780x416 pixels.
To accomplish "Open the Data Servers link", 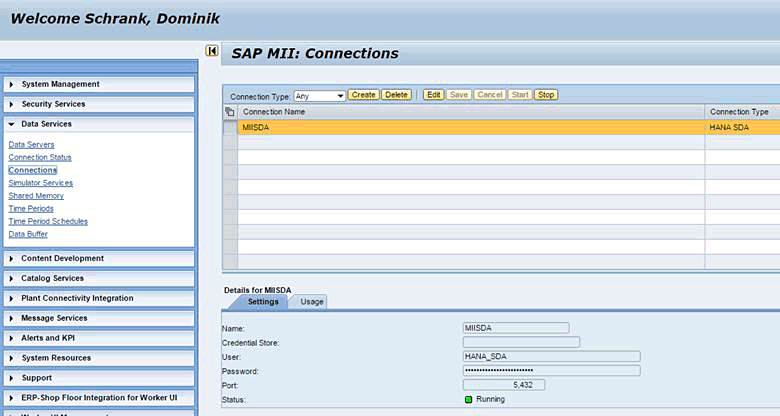I will [31, 145].
